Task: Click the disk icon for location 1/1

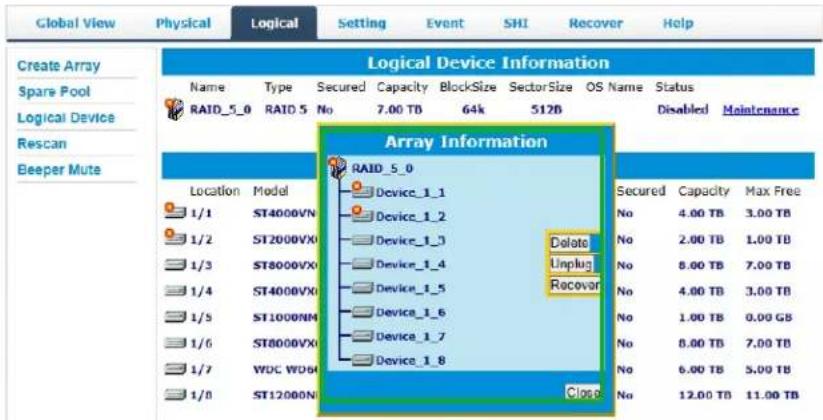Action: 175,211
